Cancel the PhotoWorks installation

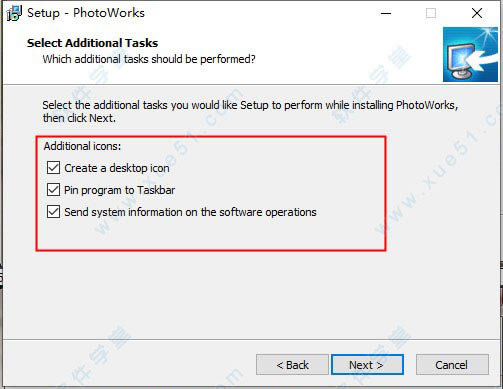pyautogui.click(x=452, y=365)
